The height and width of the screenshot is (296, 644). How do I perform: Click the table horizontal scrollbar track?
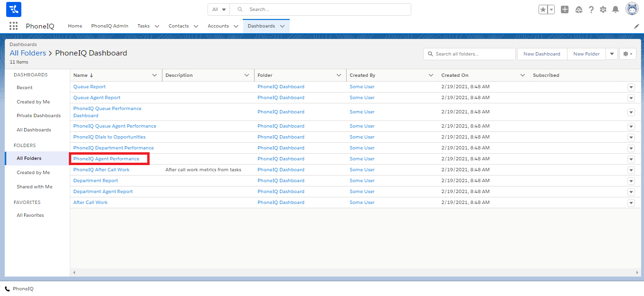click(356, 273)
